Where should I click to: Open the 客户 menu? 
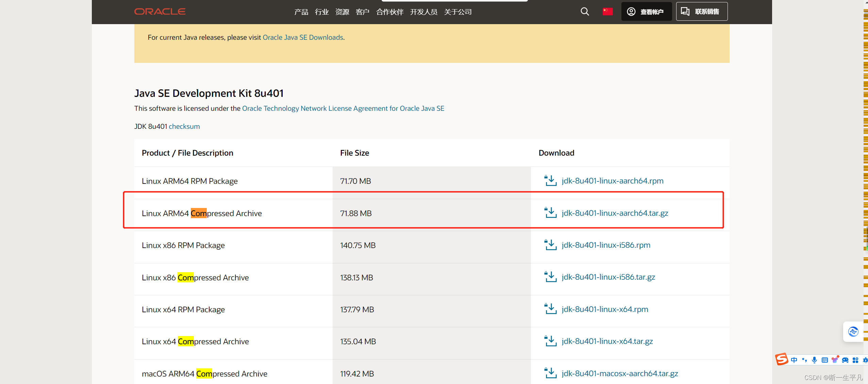tap(363, 12)
